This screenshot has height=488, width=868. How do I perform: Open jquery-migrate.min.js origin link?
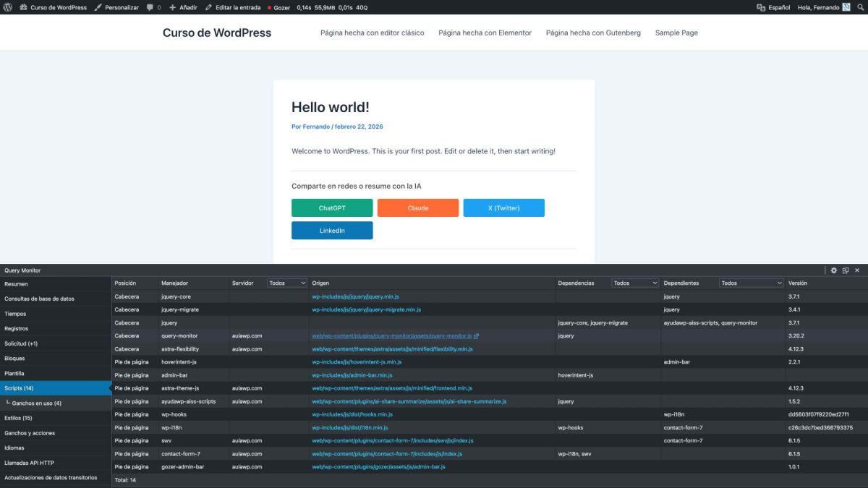coord(366,309)
